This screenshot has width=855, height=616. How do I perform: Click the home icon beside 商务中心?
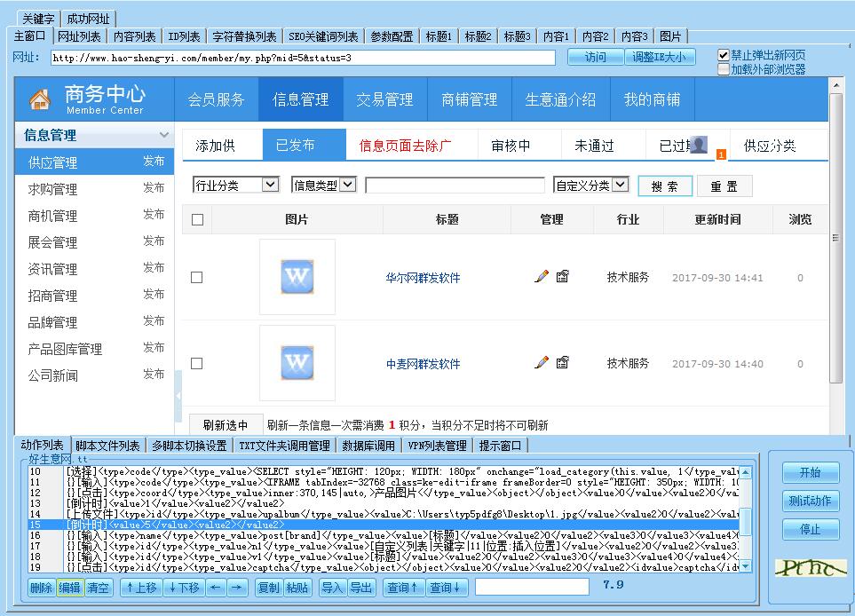[x=39, y=99]
